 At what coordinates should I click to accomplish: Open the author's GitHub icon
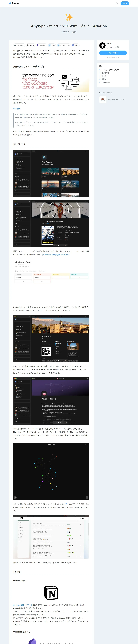click(x=118, y=47)
